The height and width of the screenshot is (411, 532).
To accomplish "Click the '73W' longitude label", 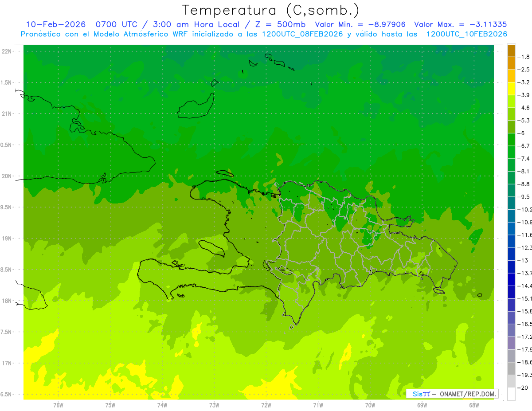I will pyautogui.click(x=214, y=405).
